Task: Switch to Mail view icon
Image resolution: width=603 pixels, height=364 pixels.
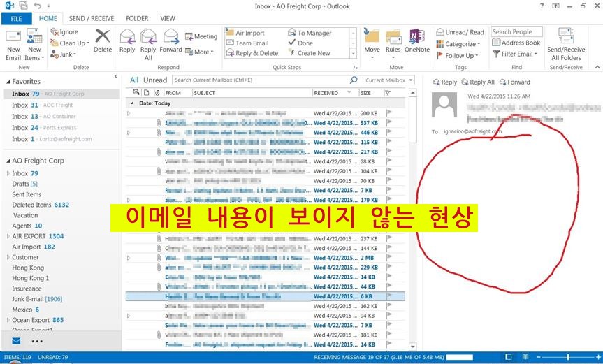Action: point(16,341)
